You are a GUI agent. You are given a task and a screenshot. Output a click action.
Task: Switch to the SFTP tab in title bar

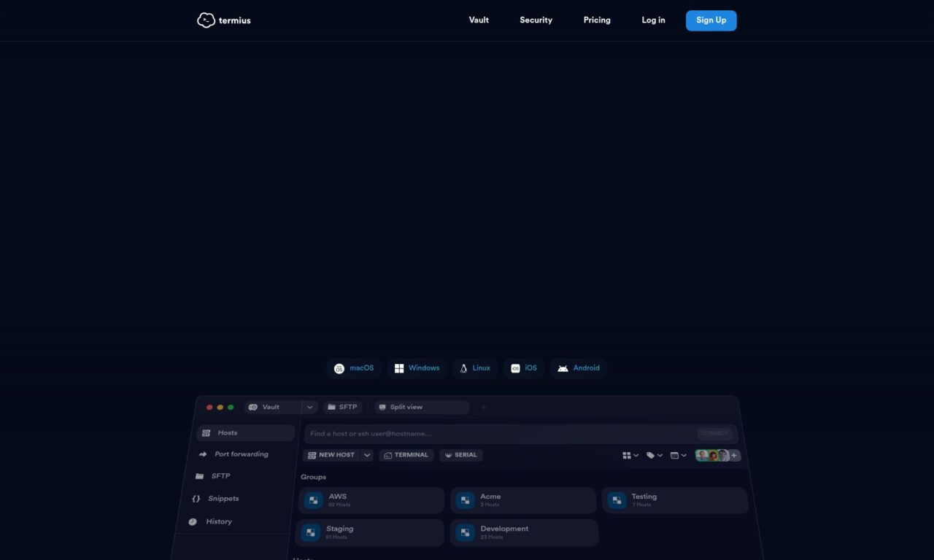342,407
